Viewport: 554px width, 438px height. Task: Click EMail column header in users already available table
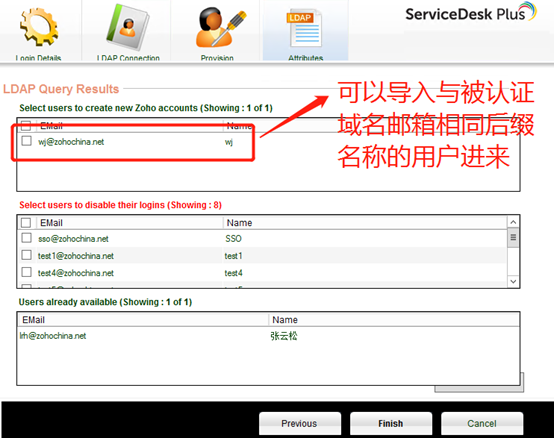(33, 320)
